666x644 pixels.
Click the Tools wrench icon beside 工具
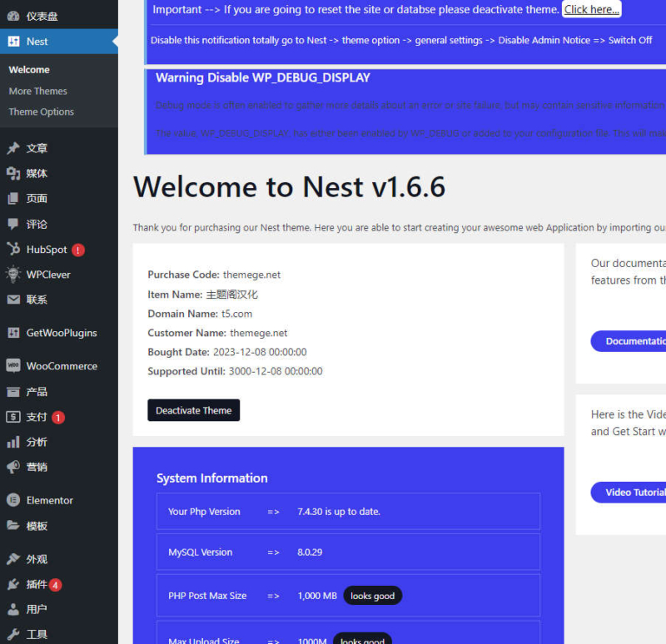pos(13,634)
